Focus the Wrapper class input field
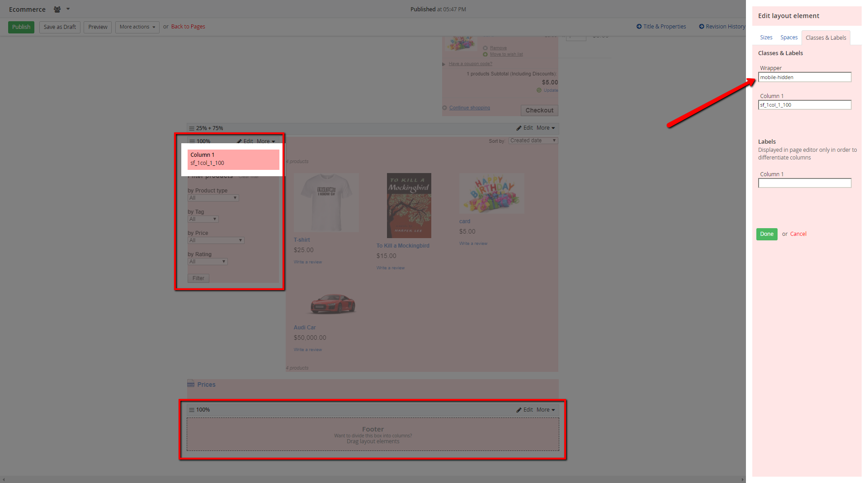Image resolution: width=868 pixels, height=483 pixels. click(x=805, y=77)
